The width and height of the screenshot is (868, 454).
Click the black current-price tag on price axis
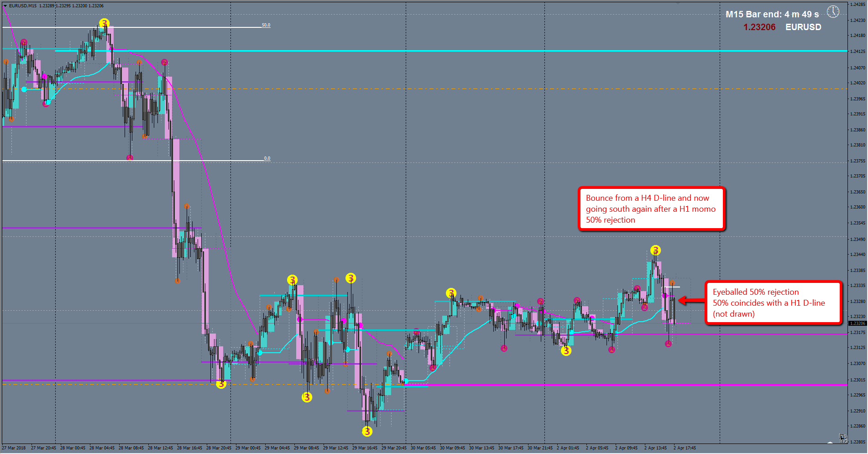point(857,323)
